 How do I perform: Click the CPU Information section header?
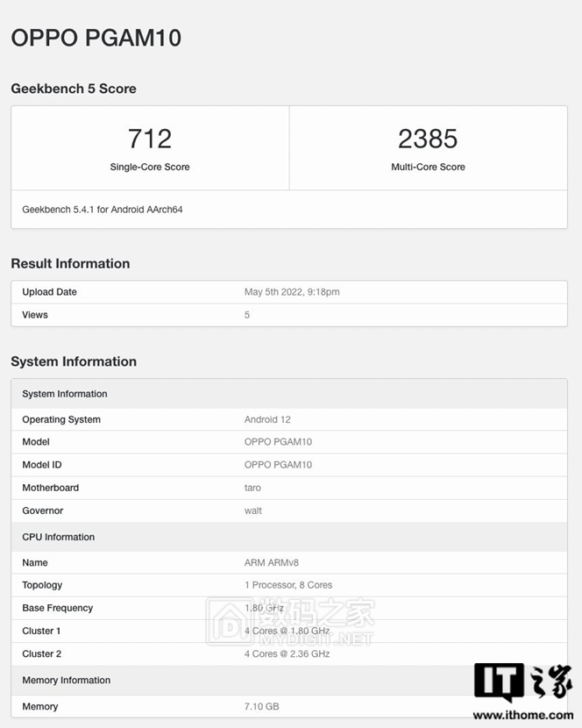coord(59,537)
